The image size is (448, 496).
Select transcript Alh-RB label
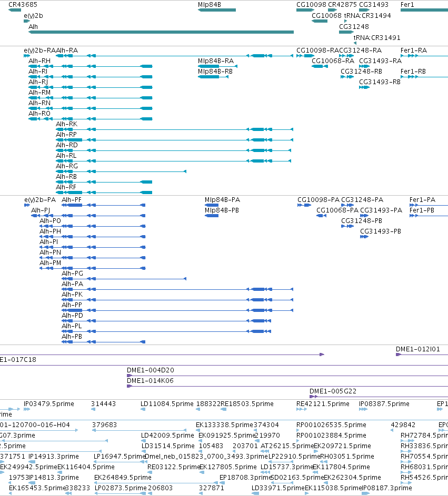click(x=66, y=177)
